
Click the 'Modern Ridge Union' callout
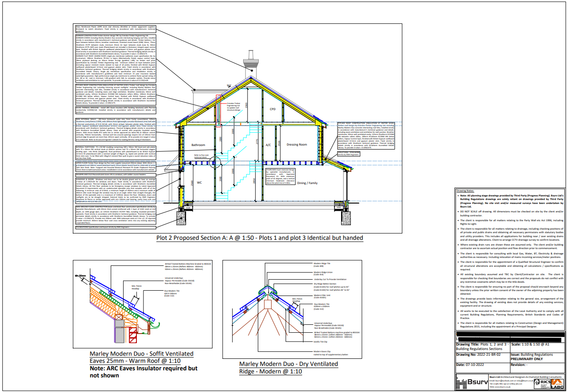[x=323, y=273]
